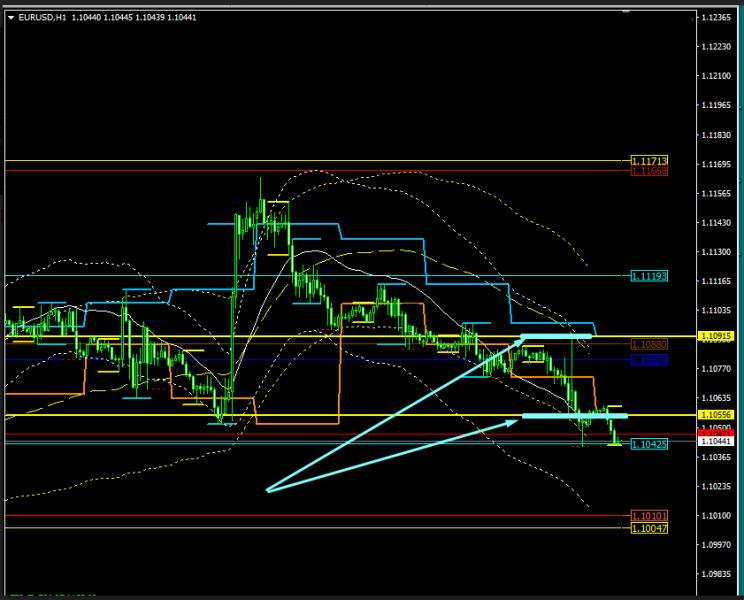Click the 1.12365 value on price scale
The height and width of the screenshot is (600, 744).
click(x=715, y=17)
